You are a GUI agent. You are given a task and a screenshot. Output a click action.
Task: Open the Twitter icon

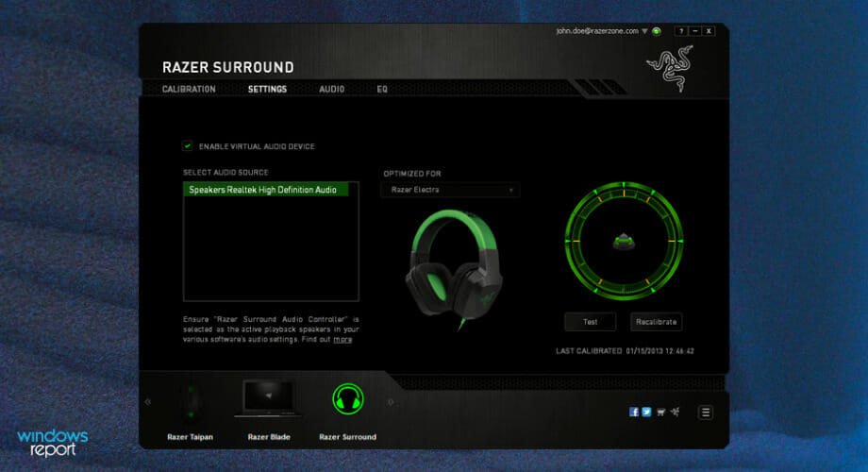pos(646,412)
